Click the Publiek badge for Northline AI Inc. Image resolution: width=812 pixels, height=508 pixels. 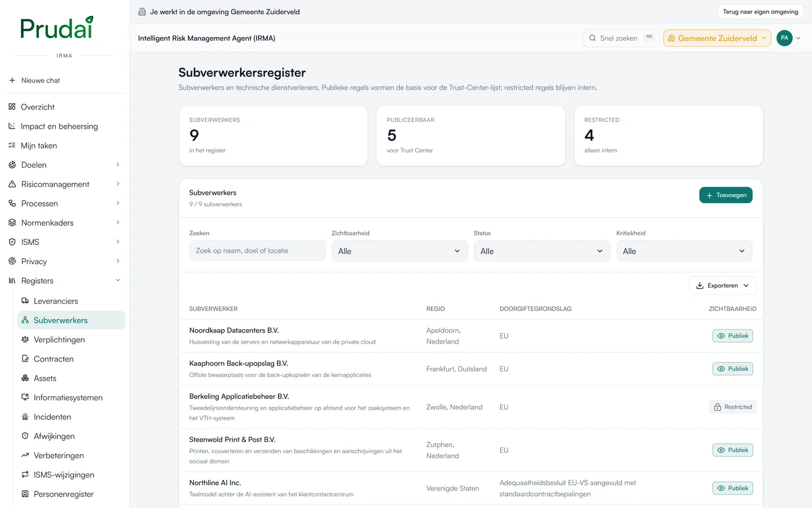tap(733, 488)
